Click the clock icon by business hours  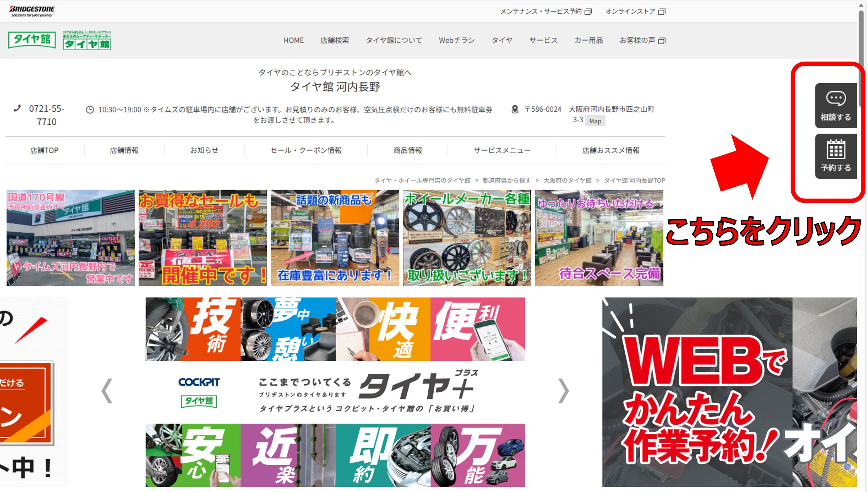tap(90, 109)
